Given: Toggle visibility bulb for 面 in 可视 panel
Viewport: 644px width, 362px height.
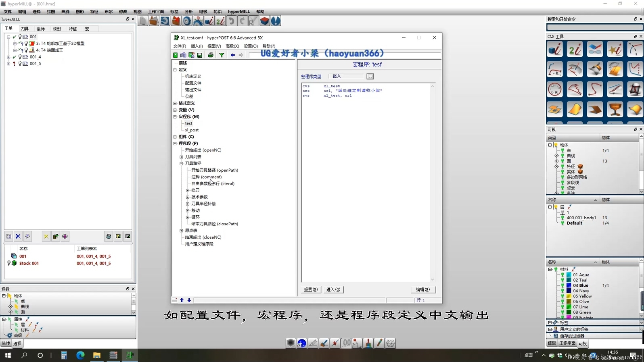Looking at the screenshot, I should 563,161.
